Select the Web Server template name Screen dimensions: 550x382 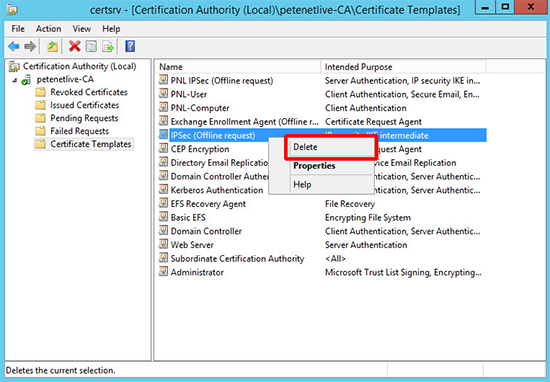tap(192, 244)
